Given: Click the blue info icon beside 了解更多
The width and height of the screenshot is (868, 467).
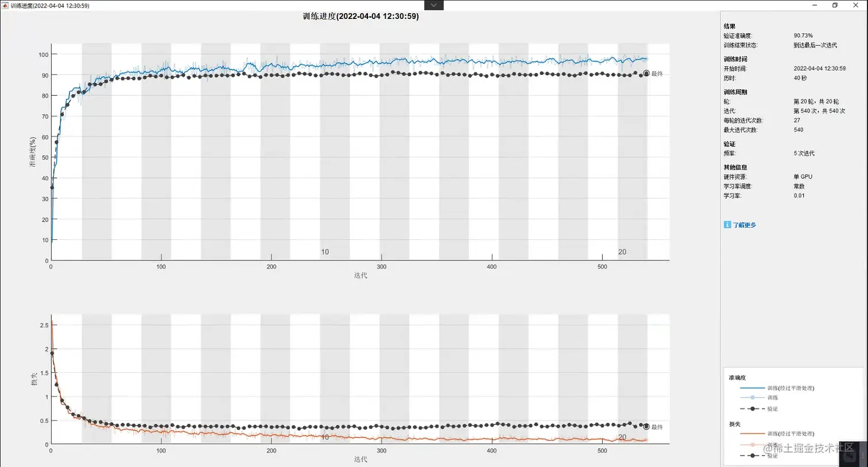Looking at the screenshot, I should pos(727,225).
